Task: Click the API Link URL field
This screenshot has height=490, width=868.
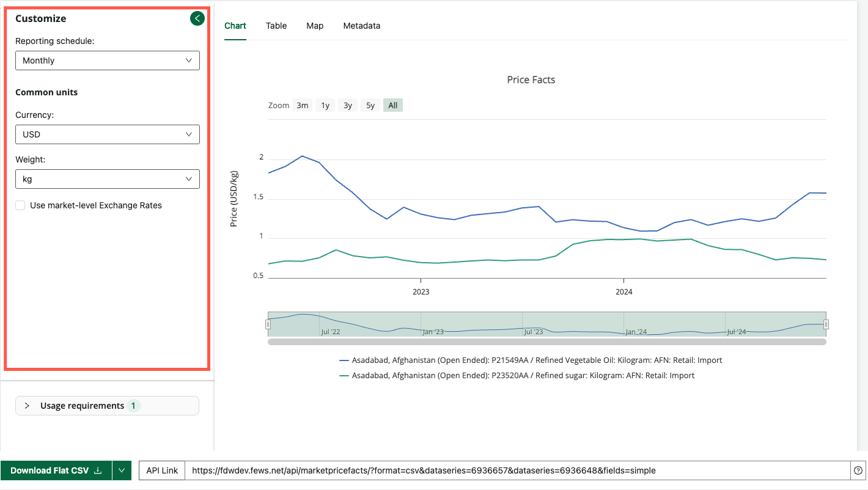Action: pos(517,470)
